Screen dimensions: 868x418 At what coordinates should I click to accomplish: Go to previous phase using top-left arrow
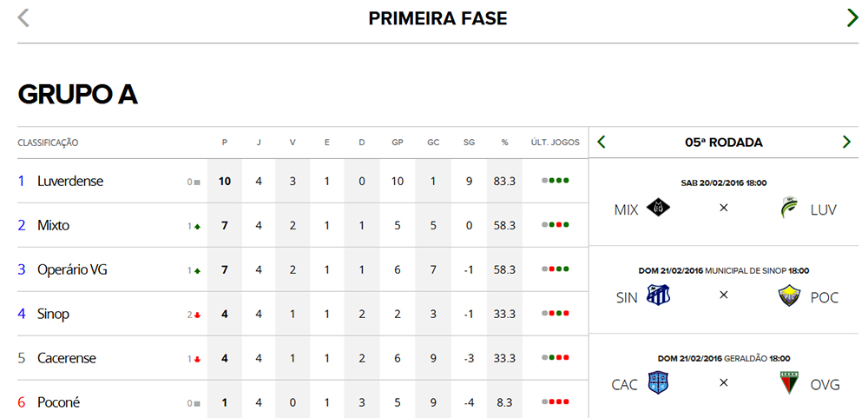[23, 18]
